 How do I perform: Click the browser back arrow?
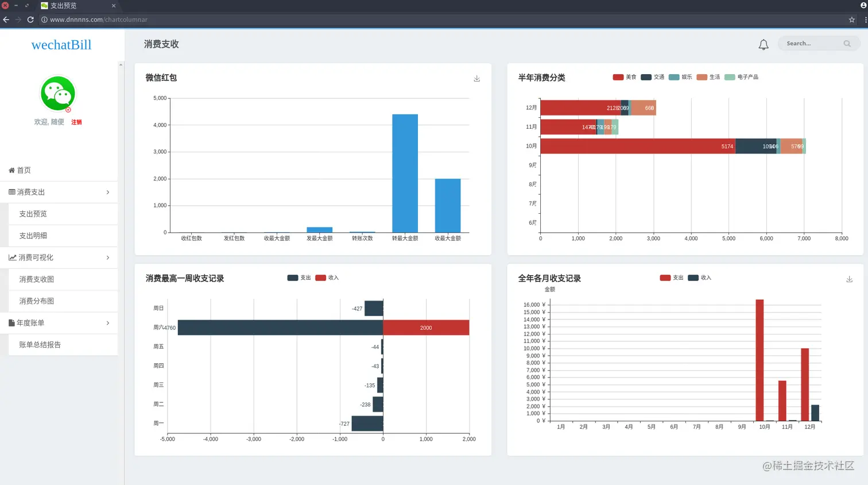click(6, 20)
